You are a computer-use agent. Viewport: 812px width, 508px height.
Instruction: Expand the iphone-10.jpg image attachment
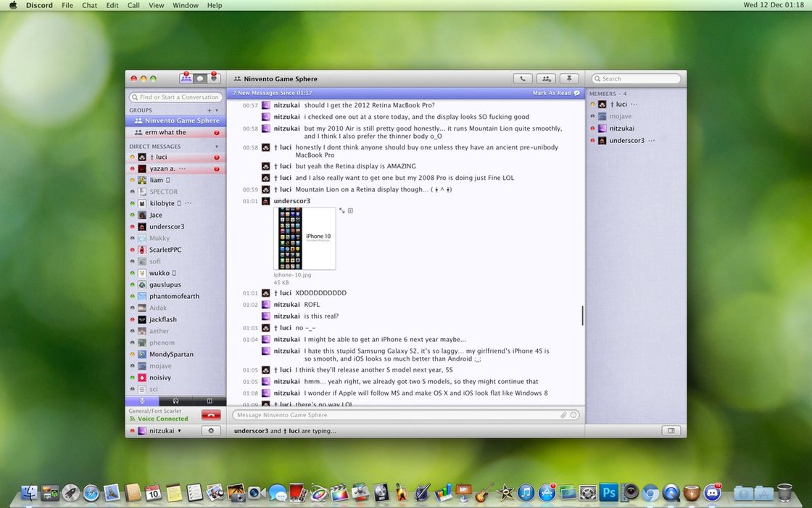click(x=342, y=210)
